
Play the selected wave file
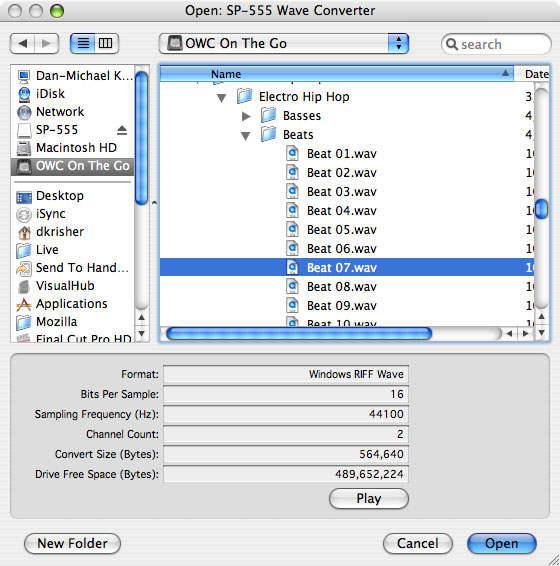(x=369, y=498)
